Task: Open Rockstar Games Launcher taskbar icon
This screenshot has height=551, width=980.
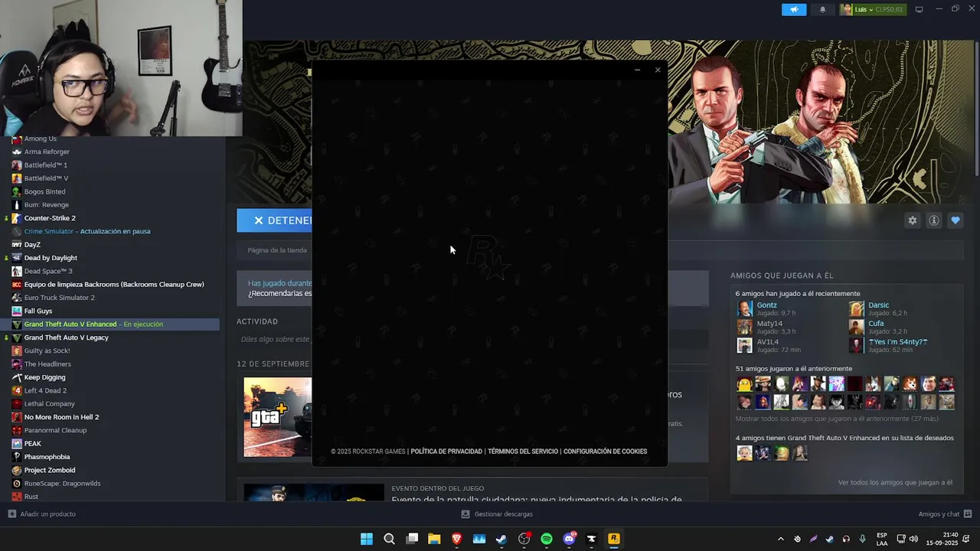Action: tap(614, 539)
